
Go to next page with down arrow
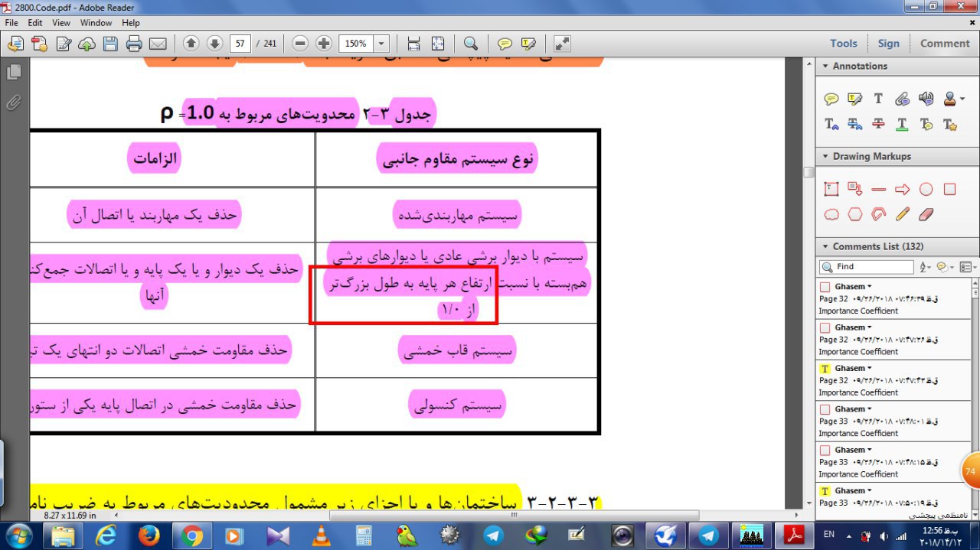[x=215, y=44]
